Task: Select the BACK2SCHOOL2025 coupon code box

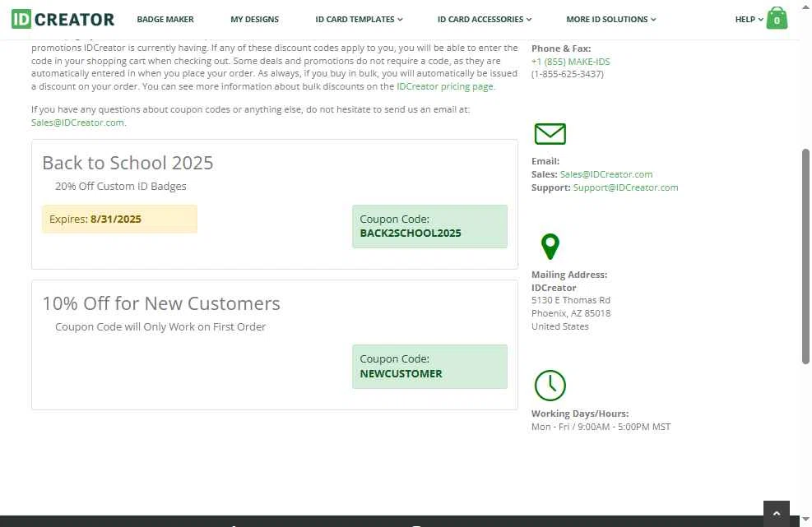Action: (x=429, y=226)
